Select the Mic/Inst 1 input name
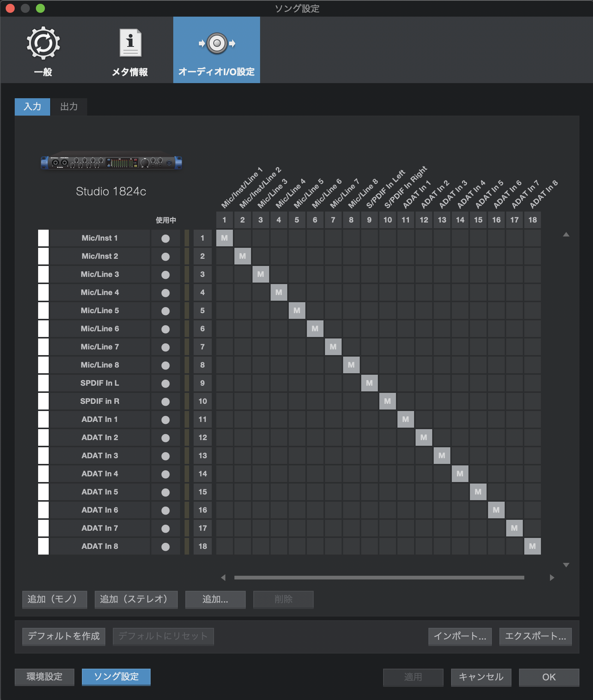Screen dimensions: 593x700 click(100, 238)
